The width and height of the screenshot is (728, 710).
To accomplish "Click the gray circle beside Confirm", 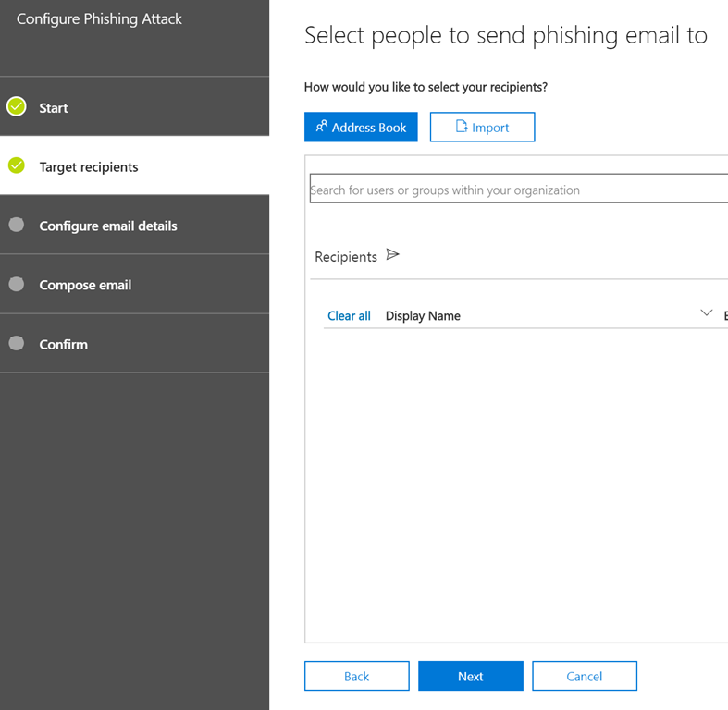I will 17,344.
